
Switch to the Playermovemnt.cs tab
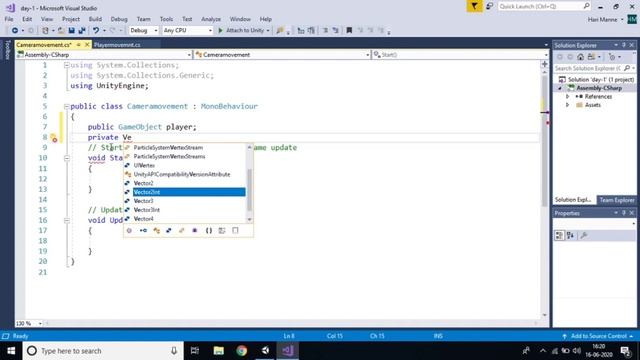click(x=117, y=45)
